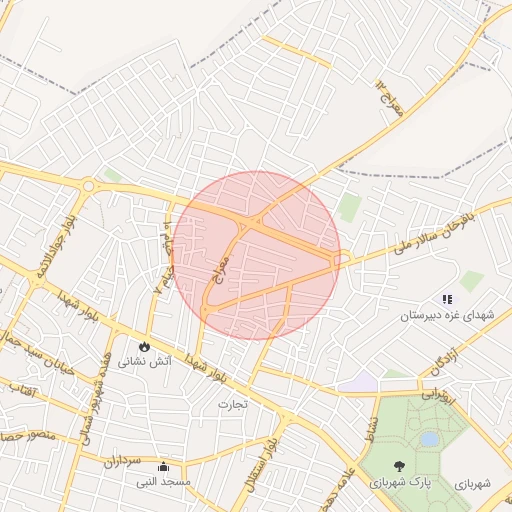Click the ابوترابی street label
Viewport: 512px width, 512px height.
click(438, 397)
